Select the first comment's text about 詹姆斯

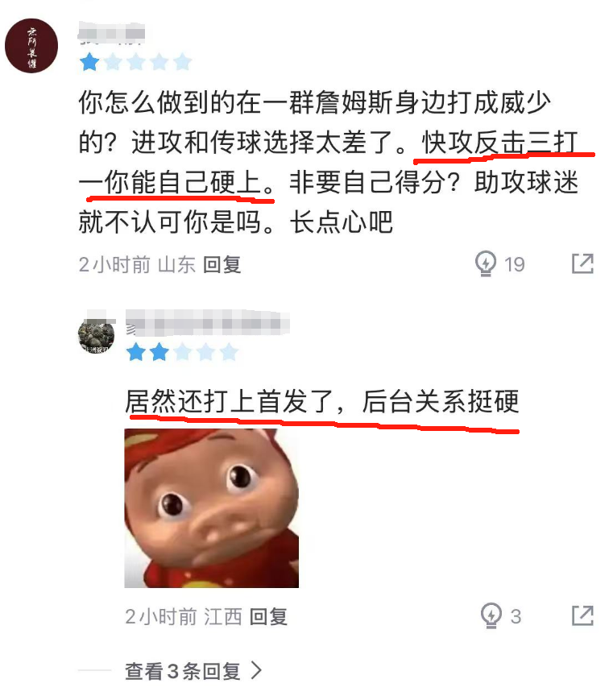(328, 162)
